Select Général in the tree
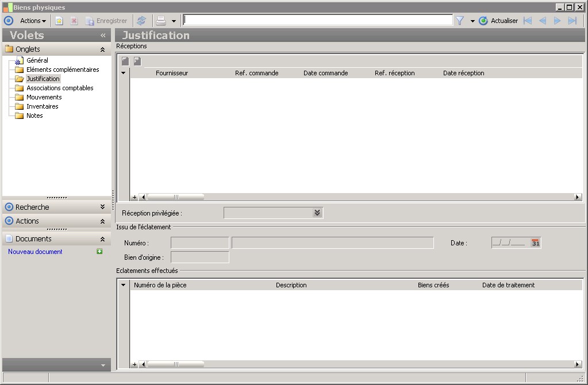Image resolution: width=588 pixels, height=385 pixels. [37, 60]
